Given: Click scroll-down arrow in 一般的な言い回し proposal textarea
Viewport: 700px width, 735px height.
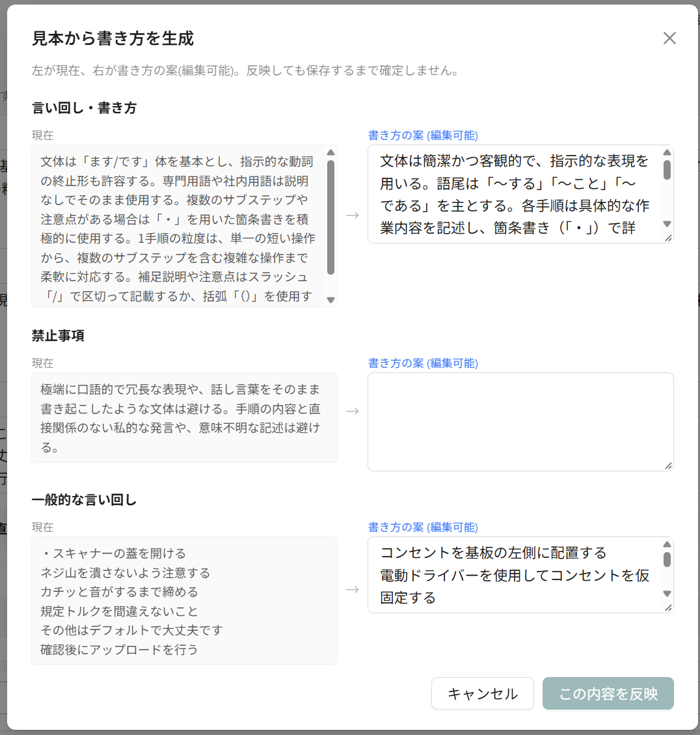Looking at the screenshot, I should 667,594.
